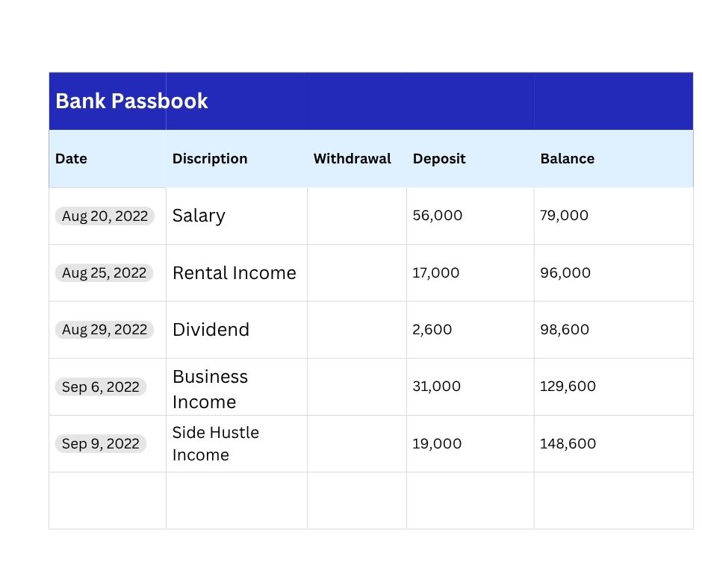Select the Side Hustle Income cell
The image size is (702, 588).
[237, 444]
